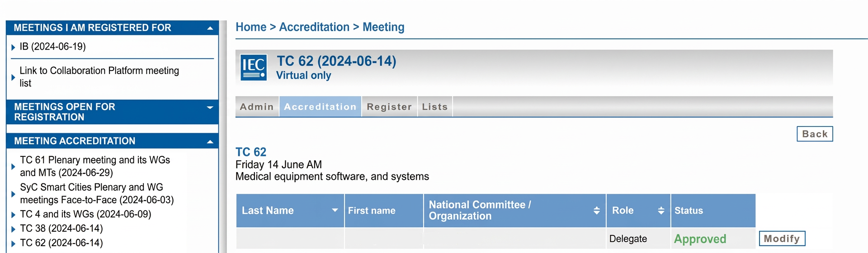Expand the Meetings Open For Registration panel
868x253 pixels.
(x=210, y=108)
